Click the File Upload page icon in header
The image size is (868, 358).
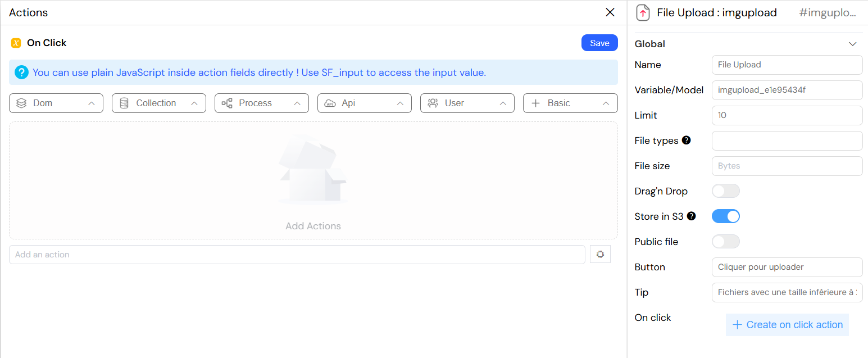643,13
